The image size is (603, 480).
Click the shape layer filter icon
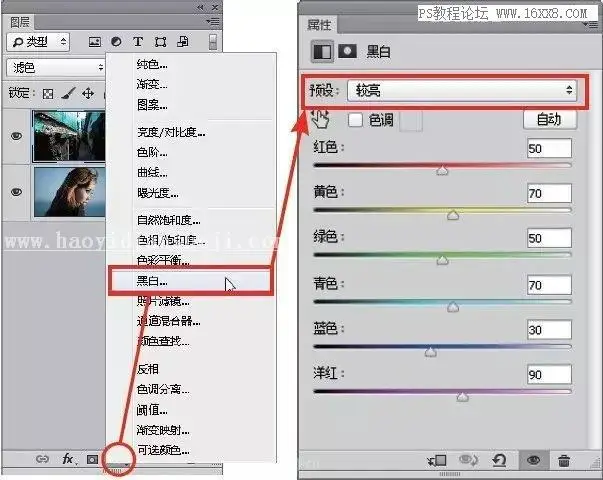click(x=160, y=42)
